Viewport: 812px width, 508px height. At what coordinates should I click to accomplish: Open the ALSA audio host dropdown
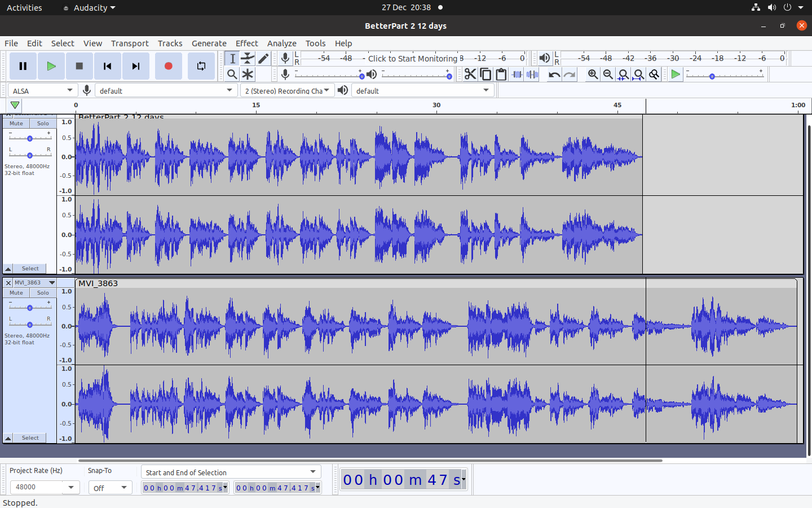pyautogui.click(x=42, y=90)
